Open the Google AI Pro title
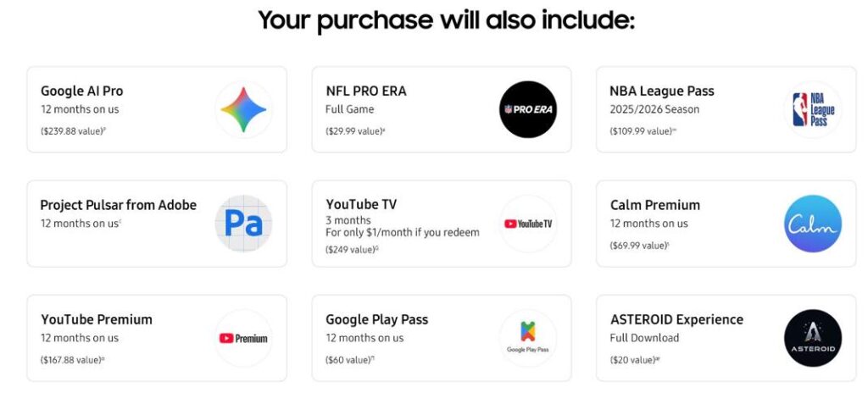The width and height of the screenshot is (868, 393). click(82, 91)
